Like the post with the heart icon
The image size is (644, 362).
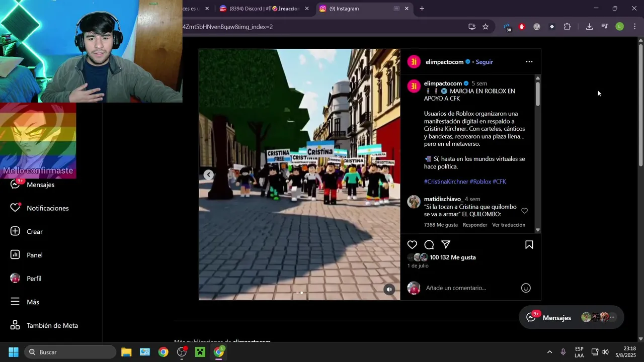412,245
